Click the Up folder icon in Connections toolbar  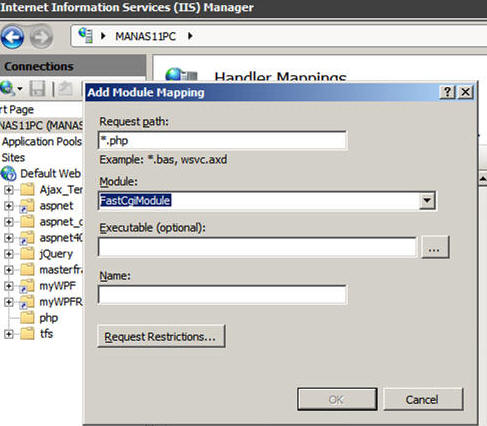point(66,89)
